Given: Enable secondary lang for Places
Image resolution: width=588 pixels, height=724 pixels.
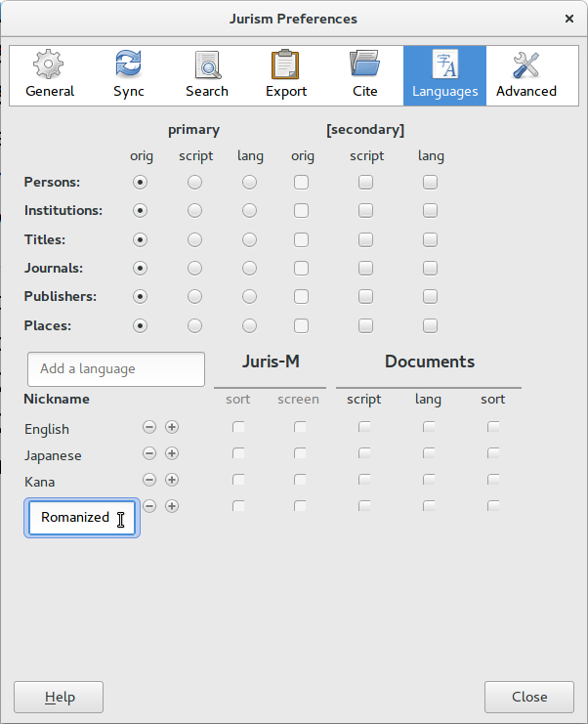Looking at the screenshot, I should click(430, 326).
